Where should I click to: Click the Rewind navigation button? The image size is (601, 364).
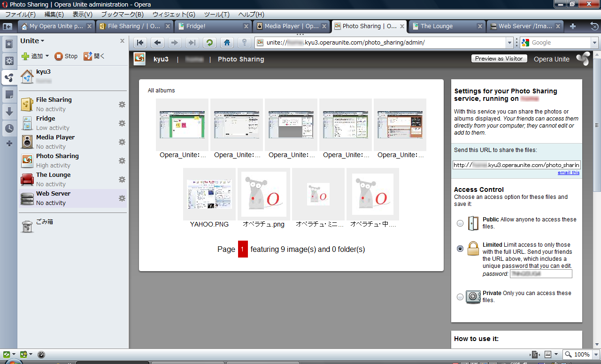[140, 43]
